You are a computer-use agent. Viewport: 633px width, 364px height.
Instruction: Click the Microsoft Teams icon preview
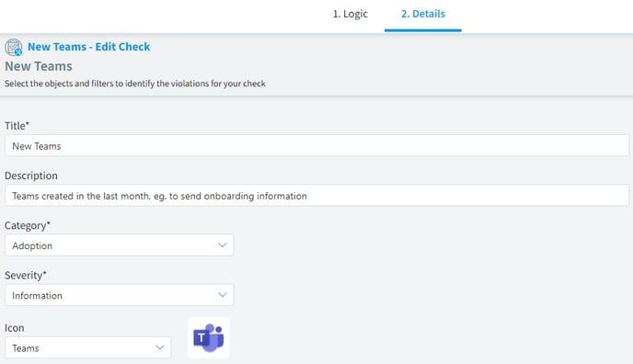click(x=209, y=337)
